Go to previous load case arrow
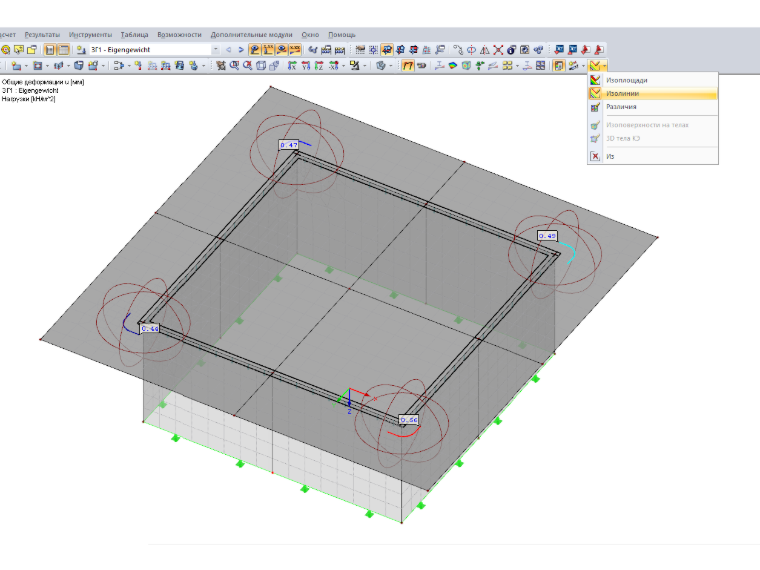760x570 pixels. coord(228,49)
